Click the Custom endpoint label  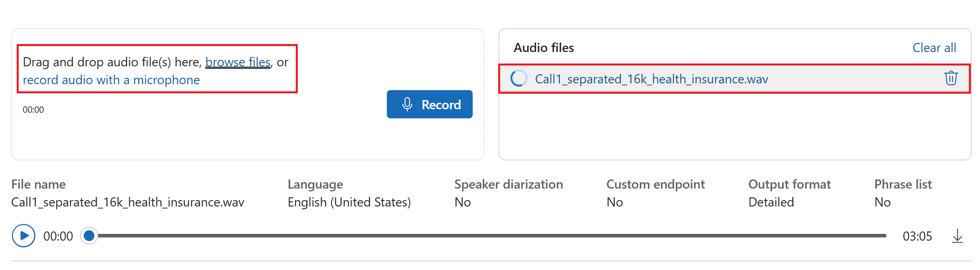[655, 184]
